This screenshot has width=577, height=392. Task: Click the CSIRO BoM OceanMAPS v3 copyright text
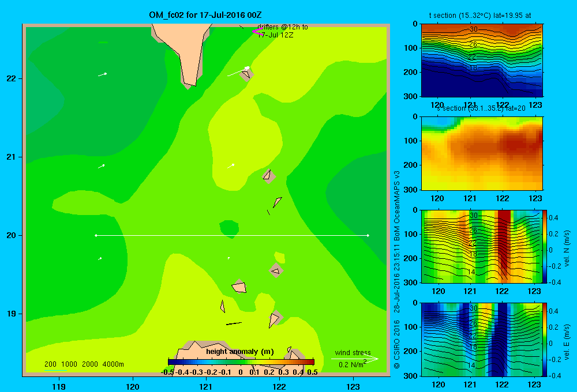[397, 269]
